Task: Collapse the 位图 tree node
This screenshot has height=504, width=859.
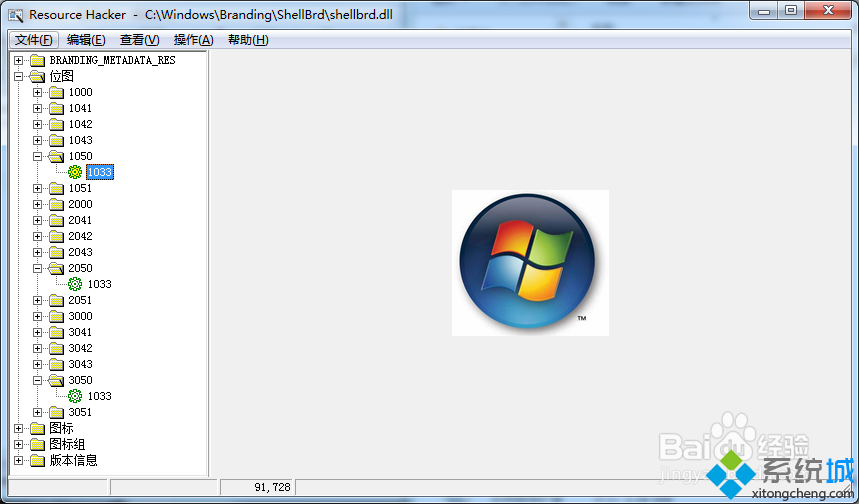Action: (19, 76)
